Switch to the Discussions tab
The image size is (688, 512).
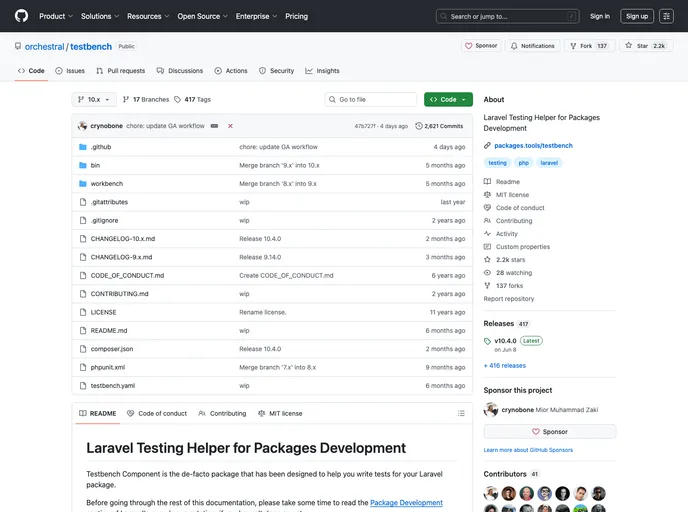[180, 71]
